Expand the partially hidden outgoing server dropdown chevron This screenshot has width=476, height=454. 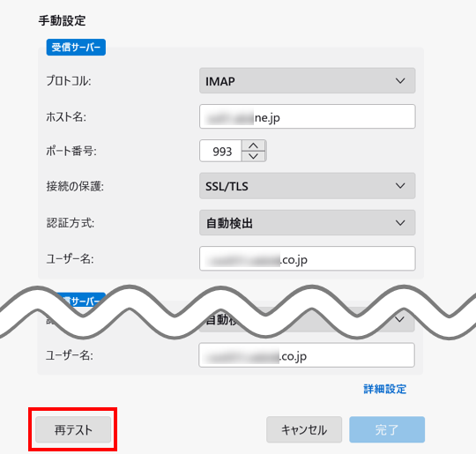click(x=400, y=319)
